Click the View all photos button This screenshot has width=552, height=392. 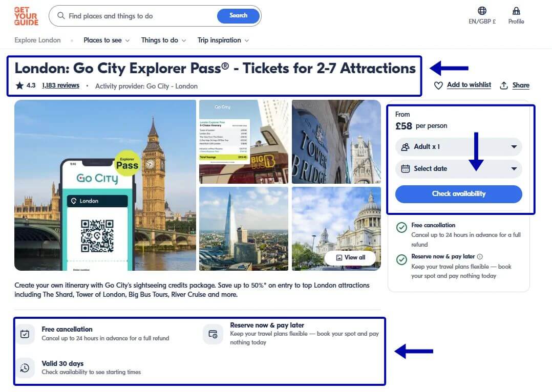pyautogui.click(x=350, y=257)
